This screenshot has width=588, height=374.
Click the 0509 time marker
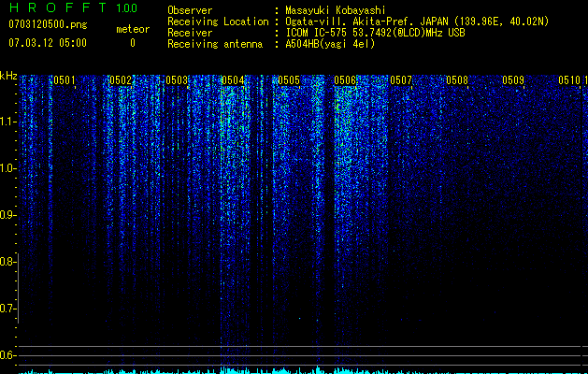(513, 80)
